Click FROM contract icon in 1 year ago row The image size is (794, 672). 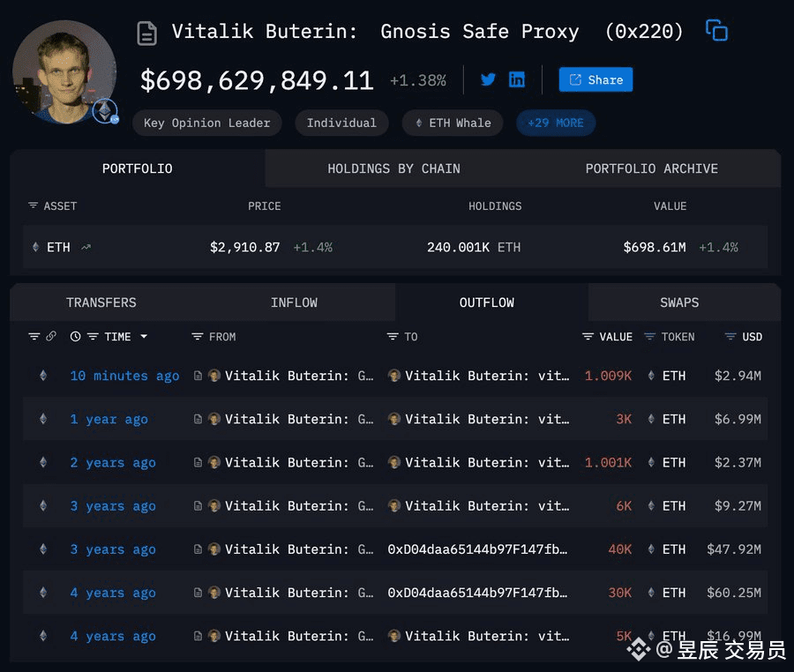click(x=198, y=419)
